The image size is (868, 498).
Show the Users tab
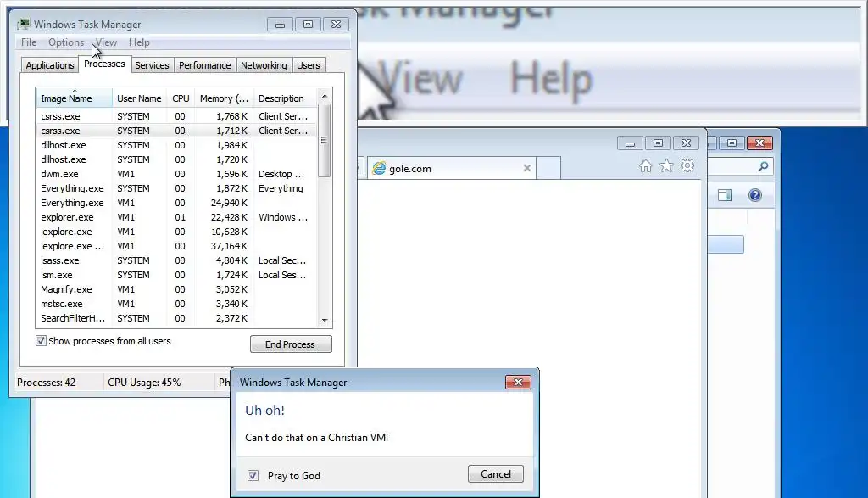point(309,65)
